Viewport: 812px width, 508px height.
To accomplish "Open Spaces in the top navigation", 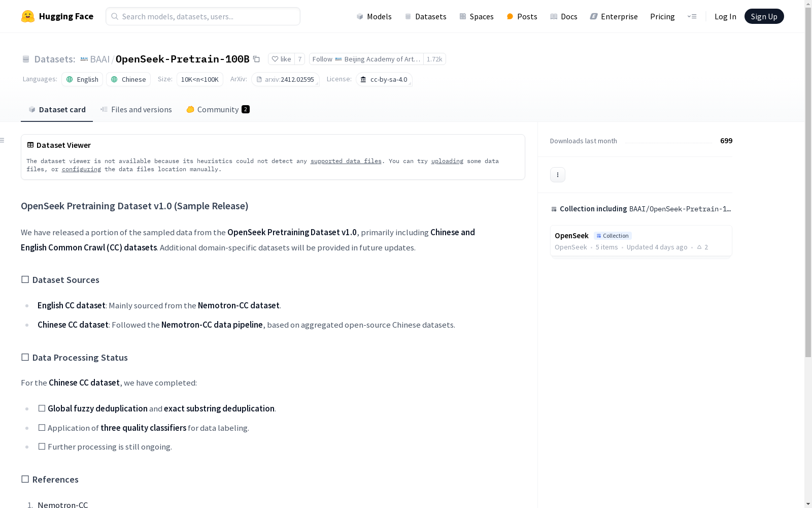I will coord(477,16).
